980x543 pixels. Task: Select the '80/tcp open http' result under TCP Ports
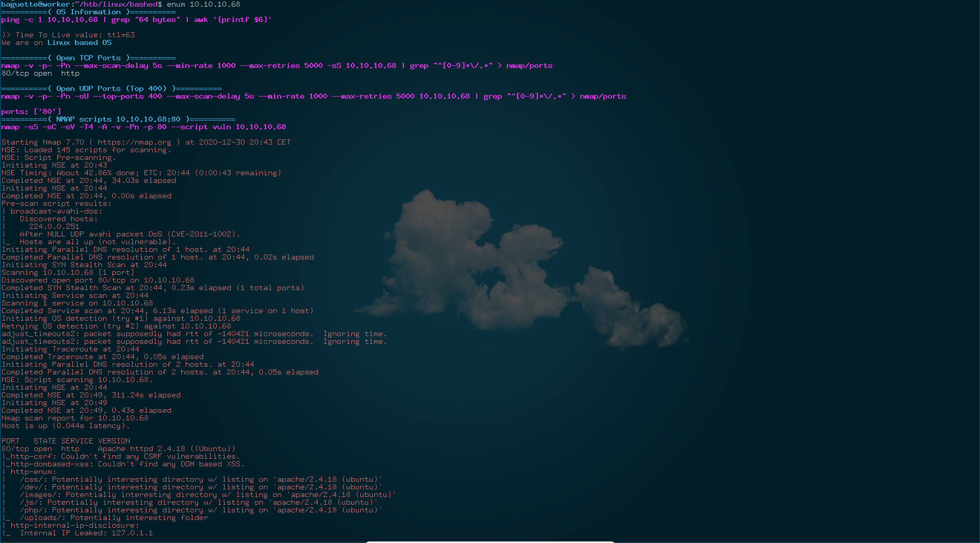[x=40, y=73]
